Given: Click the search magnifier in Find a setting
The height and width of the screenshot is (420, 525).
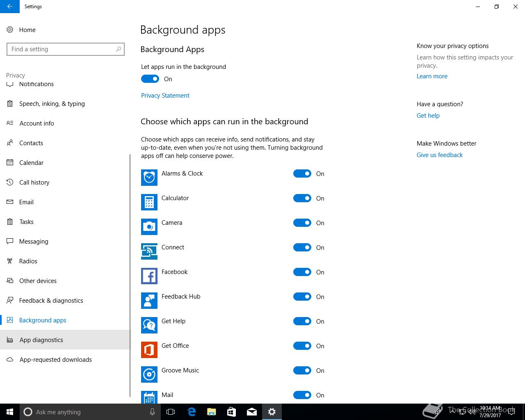Looking at the screenshot, I should (x=119, y=49).
